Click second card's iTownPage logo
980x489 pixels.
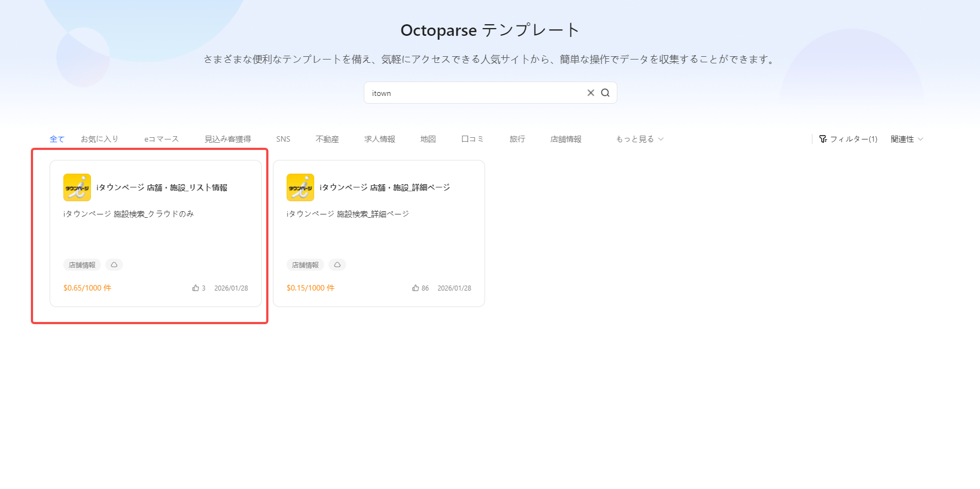pos(300,187)
